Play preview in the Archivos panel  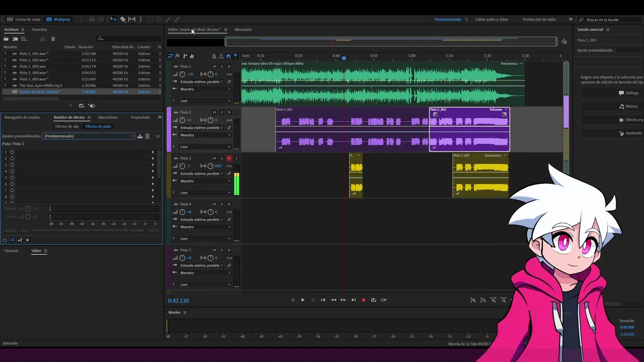pos(71,106)
